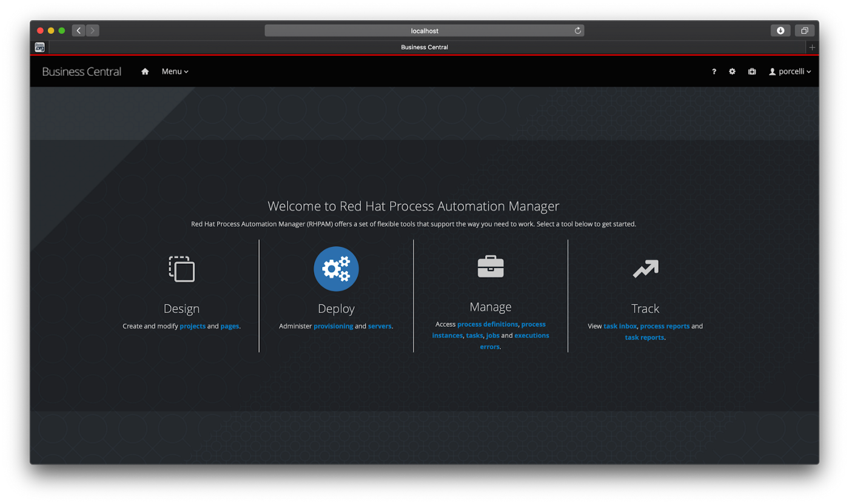Go to the task inbox link
This screenshot has width=849, height=504.
pyautogui.click(x=620, y=326)
